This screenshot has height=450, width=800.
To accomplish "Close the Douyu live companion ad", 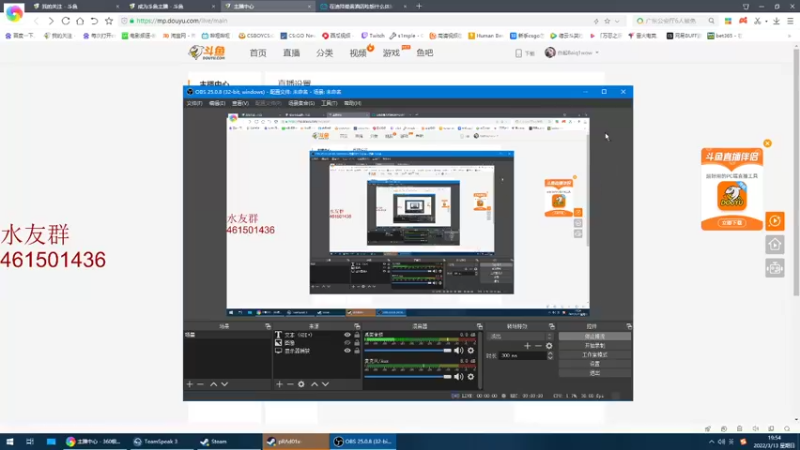I will (x=767, y=143).
